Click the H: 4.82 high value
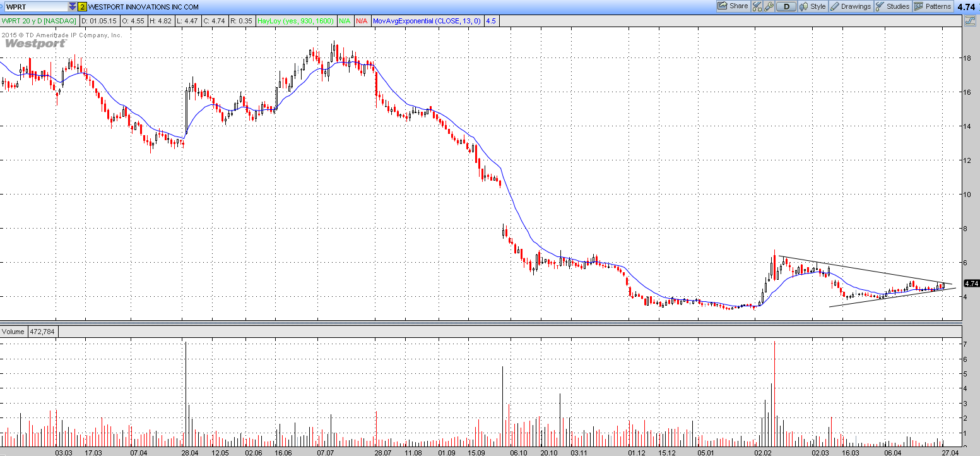The height and width of the screenshot is (456, 980). pos(160,21)
